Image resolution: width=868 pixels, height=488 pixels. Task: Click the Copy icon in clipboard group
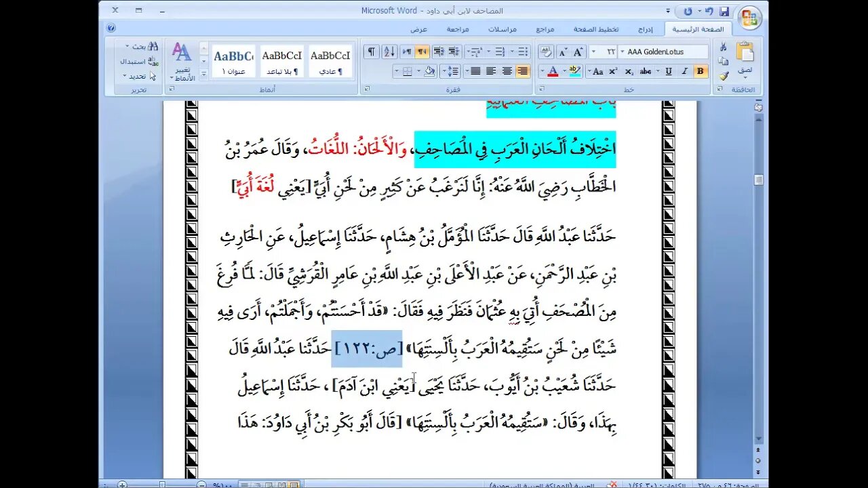[724, 61]
